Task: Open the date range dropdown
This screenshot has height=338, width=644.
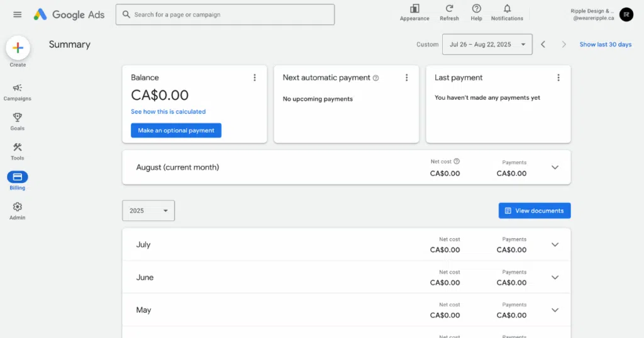Action: pyautogui.click(x=487, y=45)
